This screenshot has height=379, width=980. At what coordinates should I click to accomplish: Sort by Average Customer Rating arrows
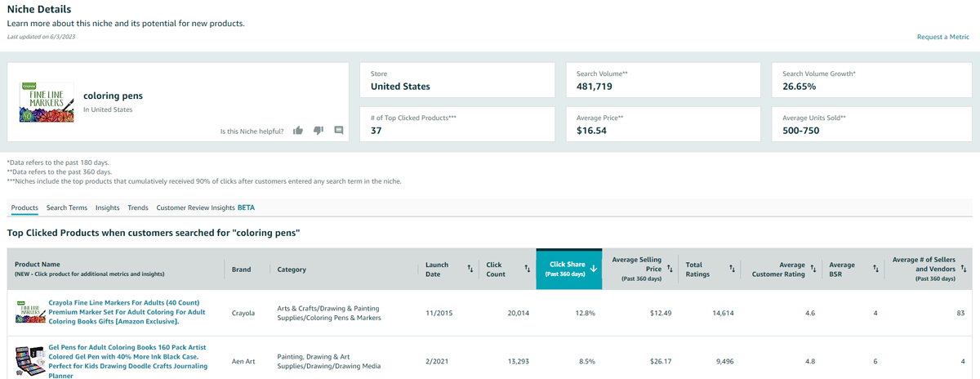click(x=812, y=268)
